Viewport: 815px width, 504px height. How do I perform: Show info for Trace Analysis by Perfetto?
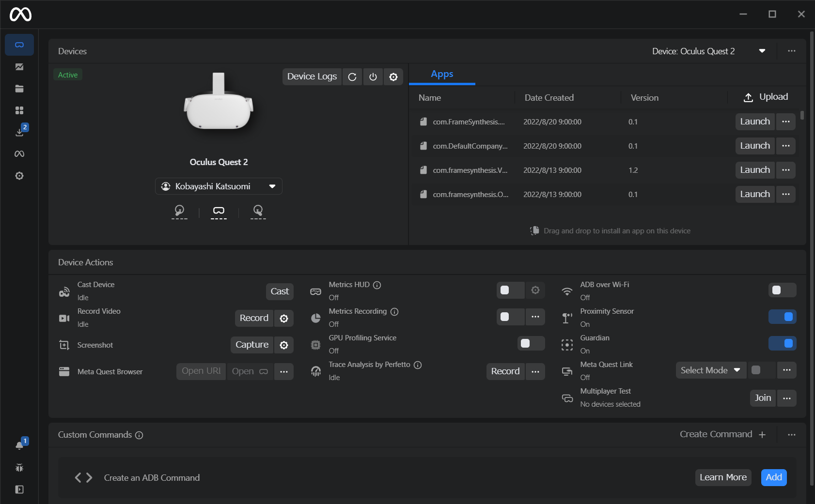[x=418, y=365]
